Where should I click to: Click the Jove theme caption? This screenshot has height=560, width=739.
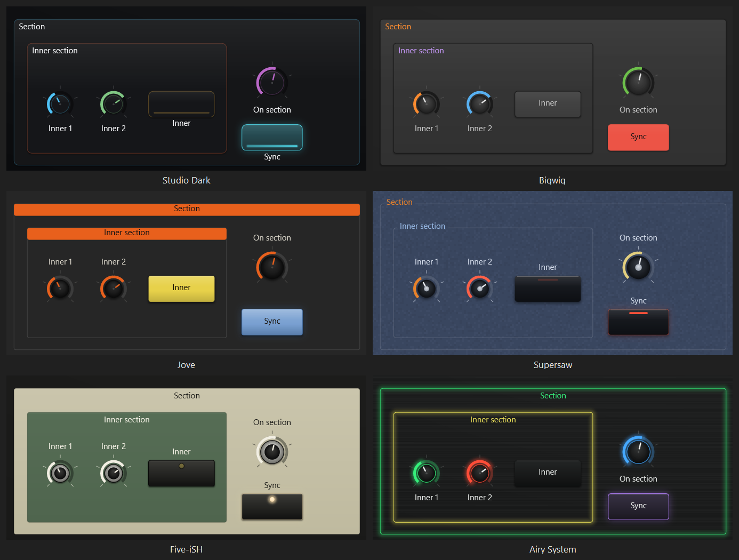[x=186, y=365]
